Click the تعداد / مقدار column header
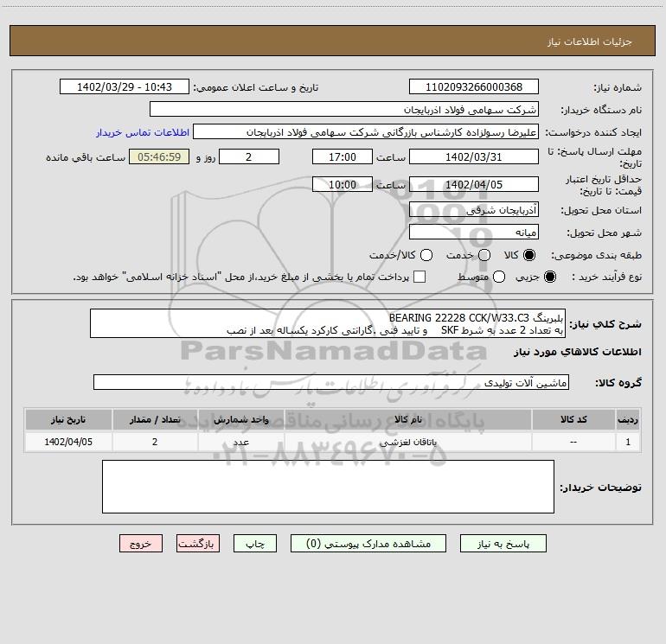Viewport: 666px width, 644px height. [x=155, y=419]
